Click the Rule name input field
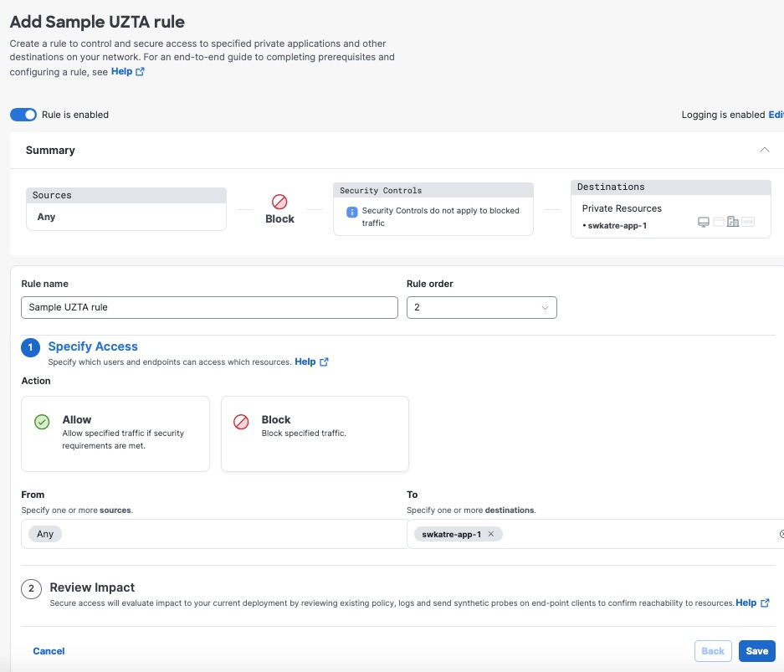 click(x=209, y=308)
